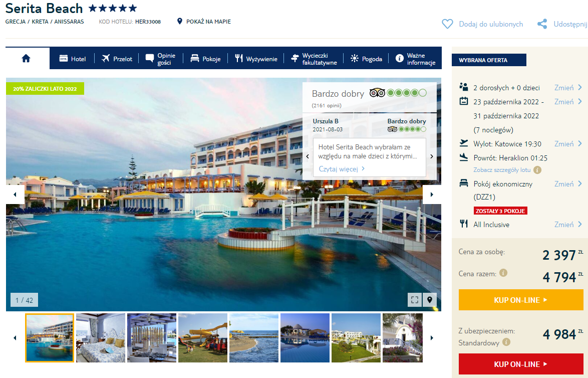
Task: Open Pokaż na mapie link
Action: tap(204, 22)
